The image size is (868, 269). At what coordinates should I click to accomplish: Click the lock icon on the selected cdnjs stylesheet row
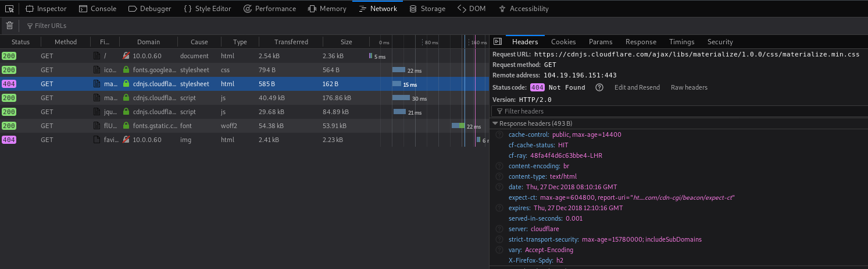pyautogui.click(x=126, y=84)
